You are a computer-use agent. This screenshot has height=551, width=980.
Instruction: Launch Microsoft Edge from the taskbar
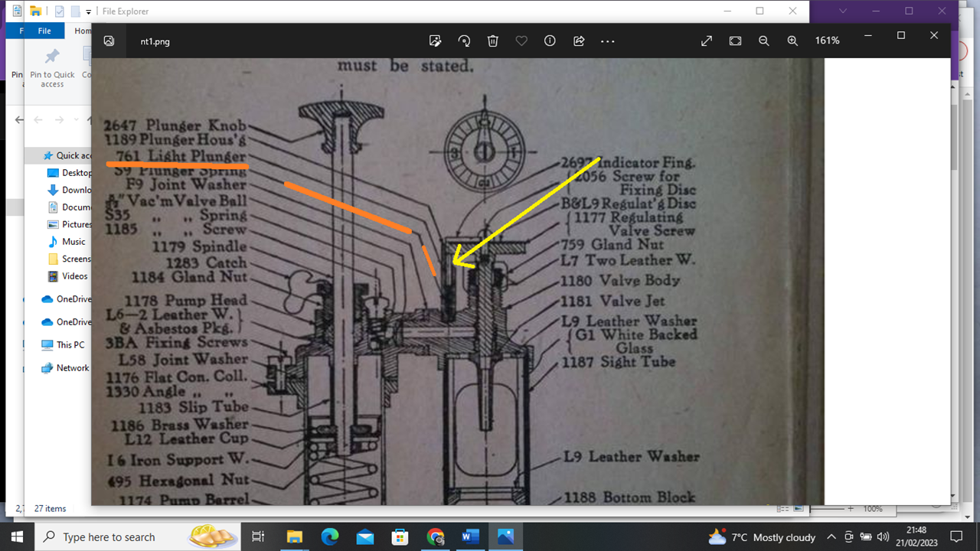329,536
